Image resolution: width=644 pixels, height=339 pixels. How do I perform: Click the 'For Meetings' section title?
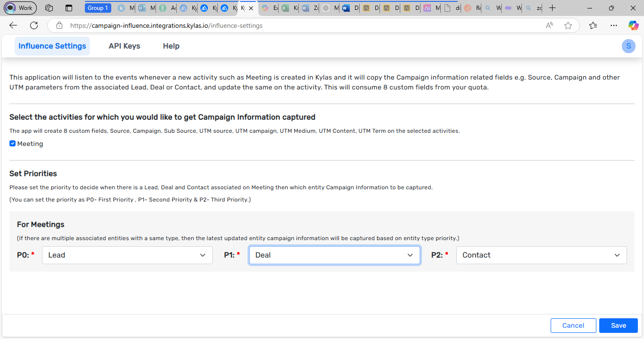41,225
